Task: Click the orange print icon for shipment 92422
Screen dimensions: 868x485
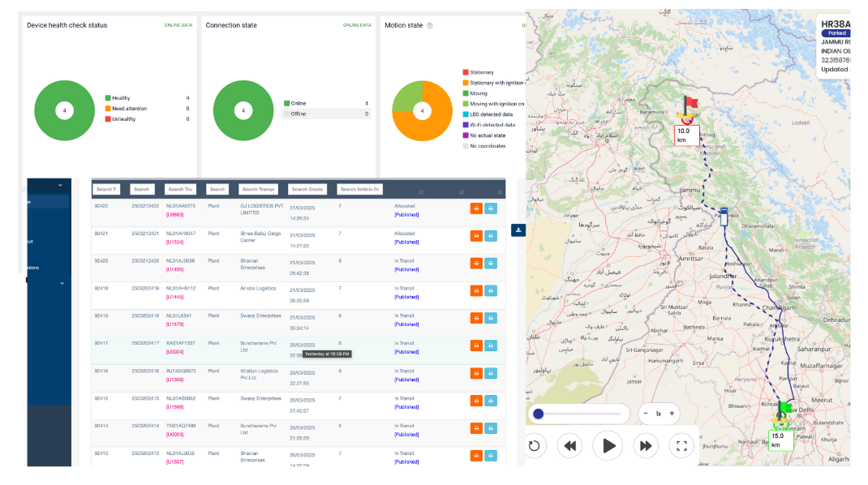Action: coord(476,208)
